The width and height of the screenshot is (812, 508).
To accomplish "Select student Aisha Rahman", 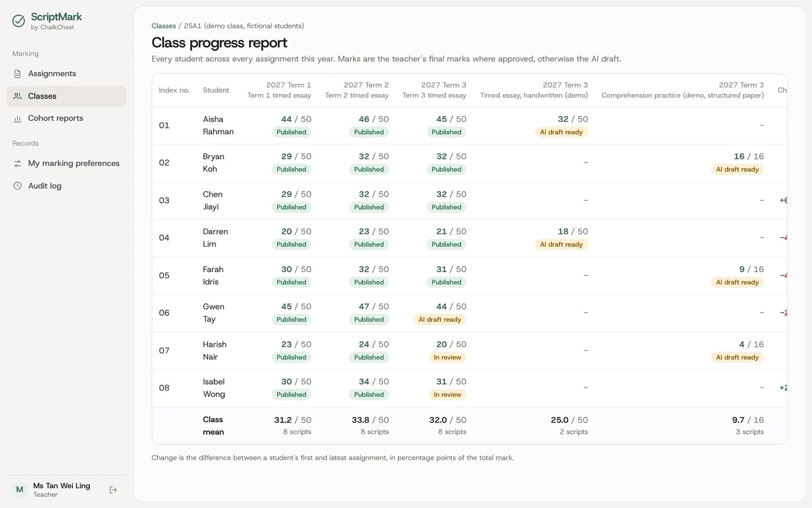I will pyautogui.click(x=218, y=125).
